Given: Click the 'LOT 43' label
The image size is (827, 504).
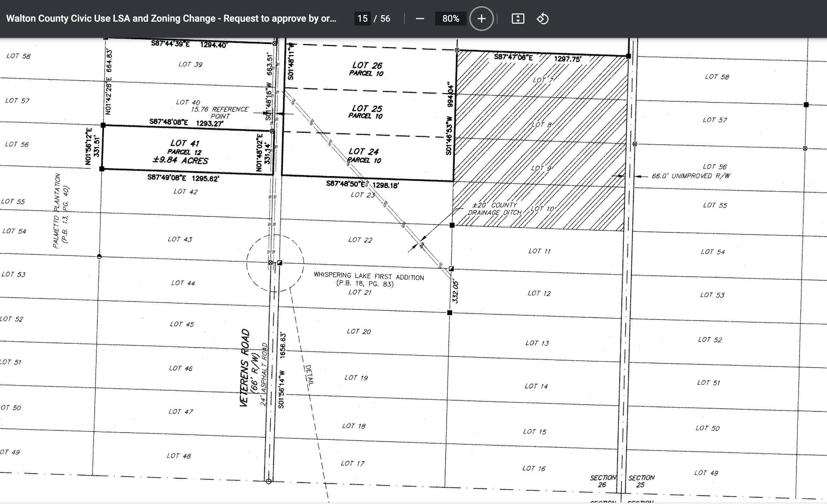Looking at the screenshot, I should point(180,239).
